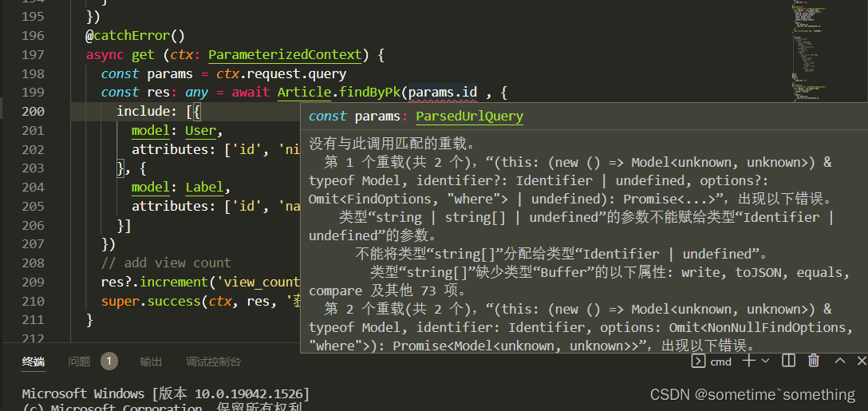Image resolution: width=868 pixels, height=411 pixels.
Task: Click the success method on line 210
Action: [x=172, y=302]
